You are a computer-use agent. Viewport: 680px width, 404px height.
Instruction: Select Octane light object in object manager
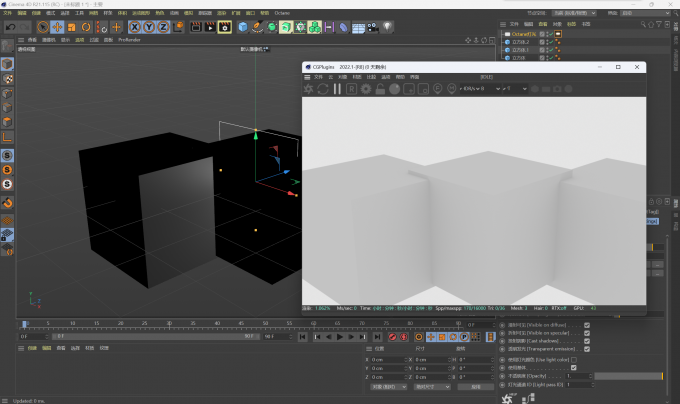point(524,34)
